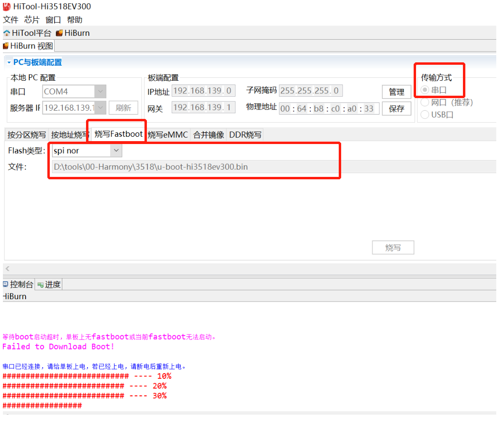
Task: Click the HiBurn toolbar icon
Action: 59,33
